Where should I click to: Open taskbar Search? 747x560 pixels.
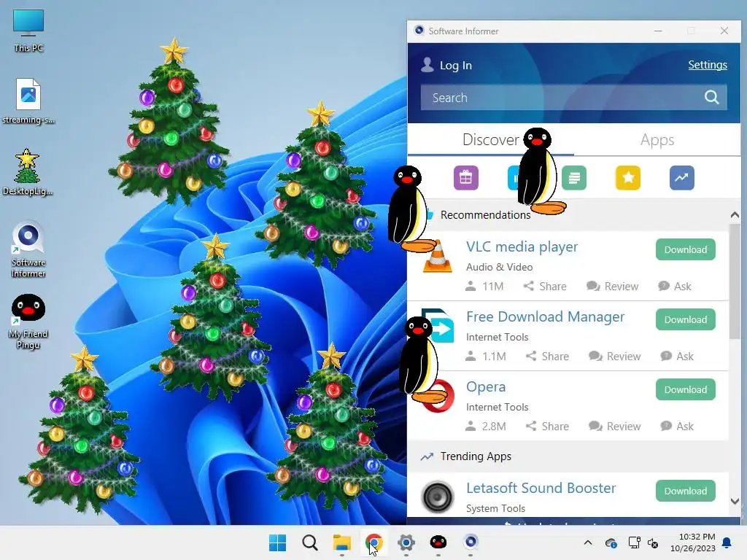point(309,542)
